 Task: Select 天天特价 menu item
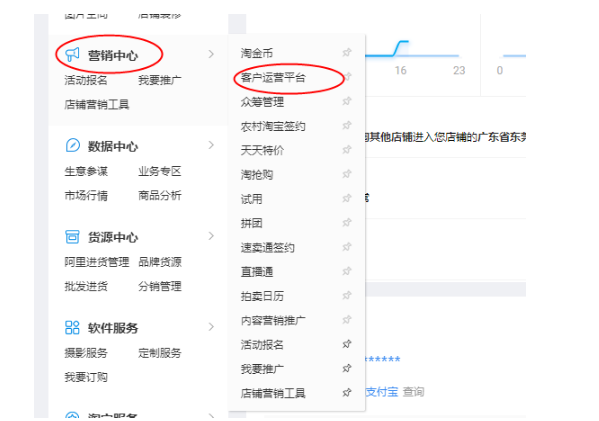[262, 151]
